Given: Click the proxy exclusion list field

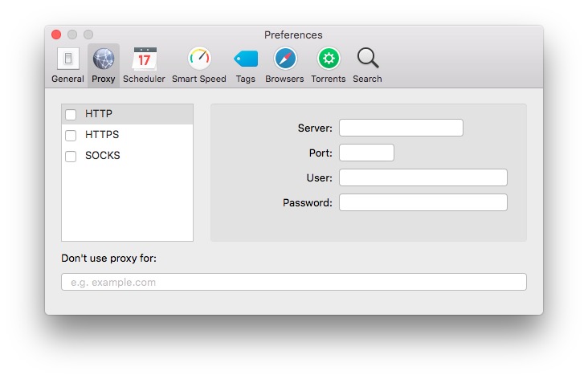Looking at the screenshot, I should [294, 282].
